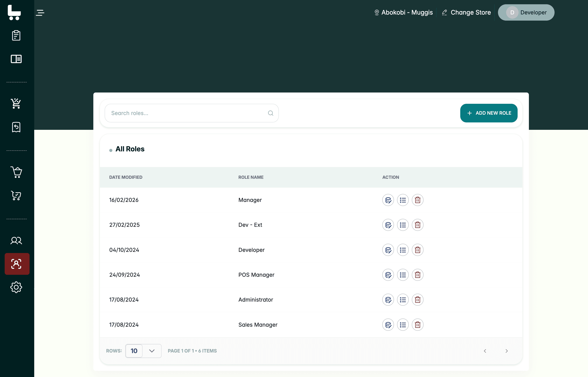Expand the rows per page dropdown
Image resolution: width=588 pixels, height=377 pixels.
tap(152, 351)
